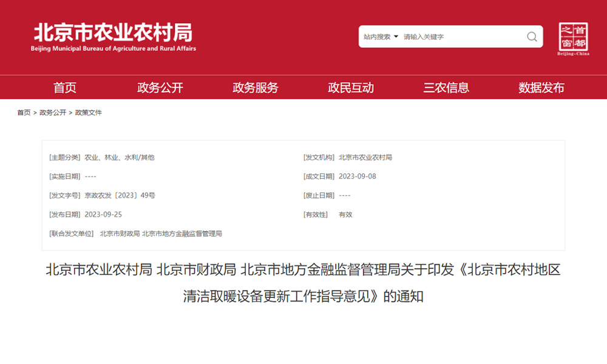607x364 pixels.
Task: Click the 北京市农业农村局 site logo
Action: [114, 38]
